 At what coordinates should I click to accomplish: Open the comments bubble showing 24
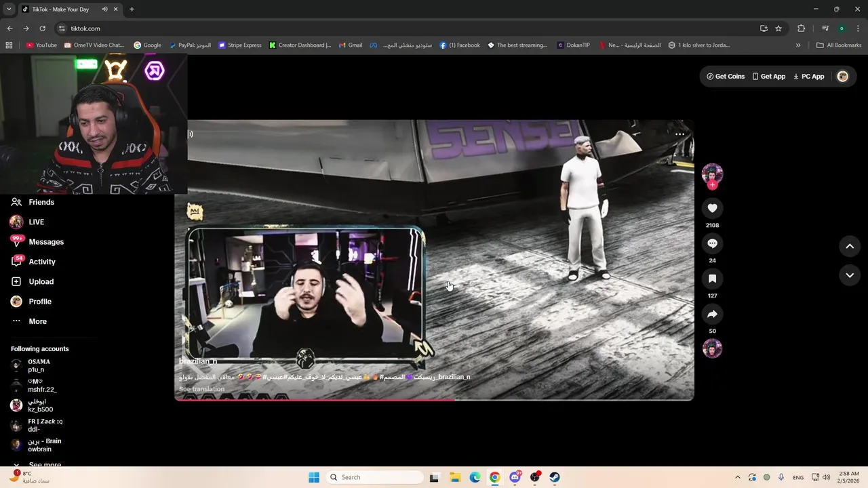point(712,243)
